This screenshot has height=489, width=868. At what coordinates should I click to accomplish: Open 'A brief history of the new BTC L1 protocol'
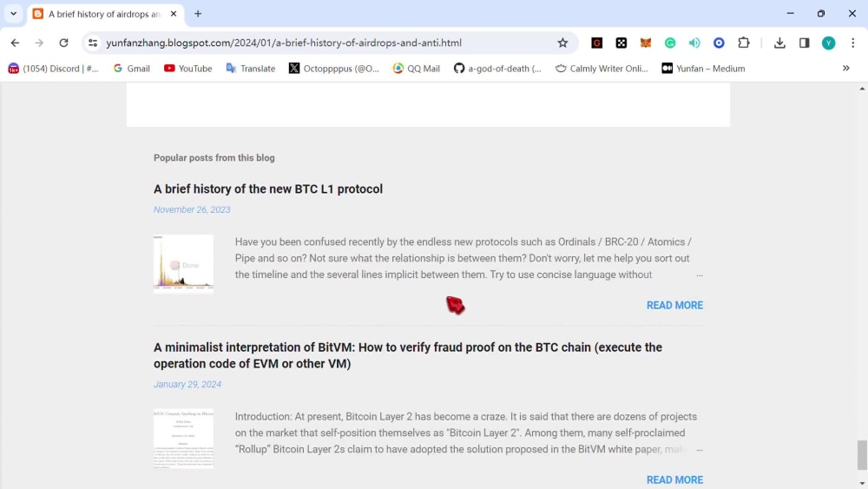click(x=268, y=188)
